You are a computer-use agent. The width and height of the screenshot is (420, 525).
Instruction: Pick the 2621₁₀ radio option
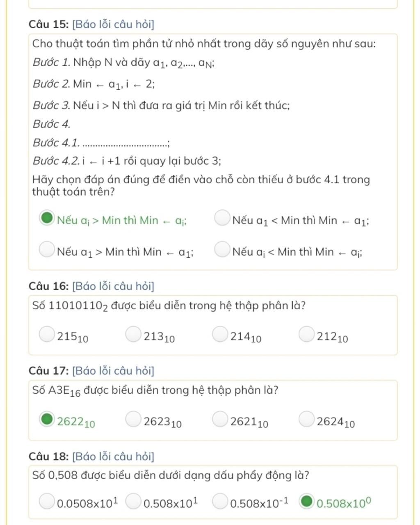[x=220, y=419]
